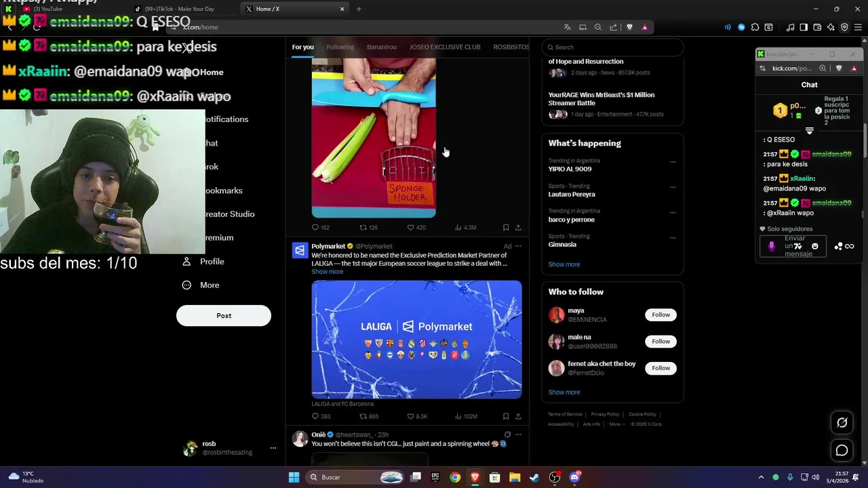The image size is (868, 488).
Task: Show hidden system tray icons
Action: pos(761,477)
